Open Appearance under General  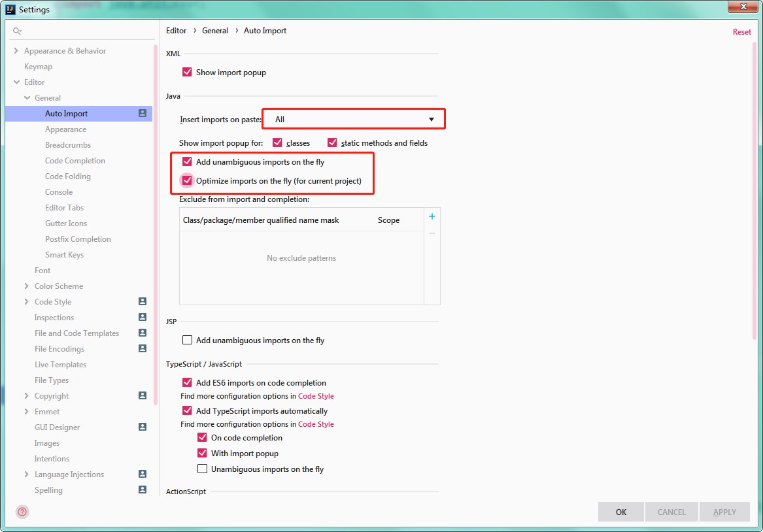pos(65,129)
